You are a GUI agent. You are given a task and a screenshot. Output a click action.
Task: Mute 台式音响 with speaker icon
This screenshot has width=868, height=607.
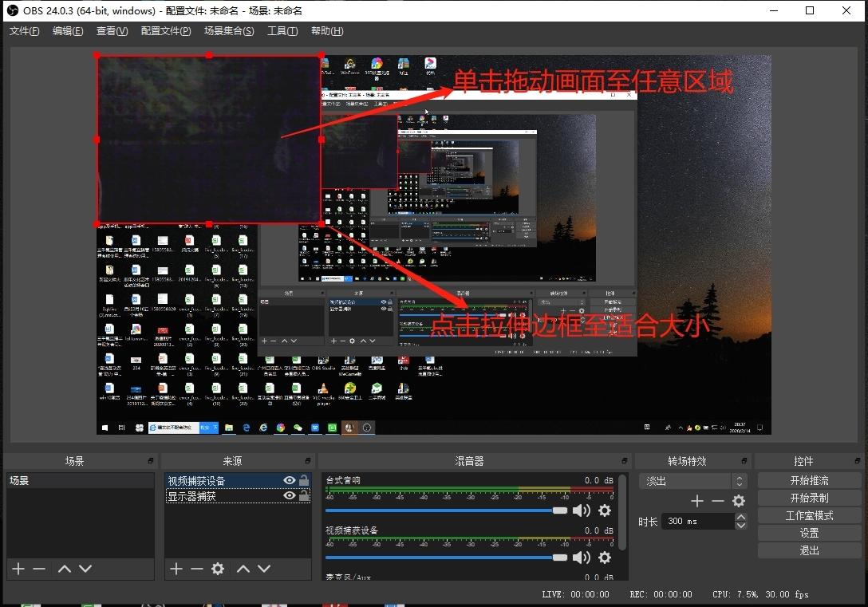pos(582,510)
